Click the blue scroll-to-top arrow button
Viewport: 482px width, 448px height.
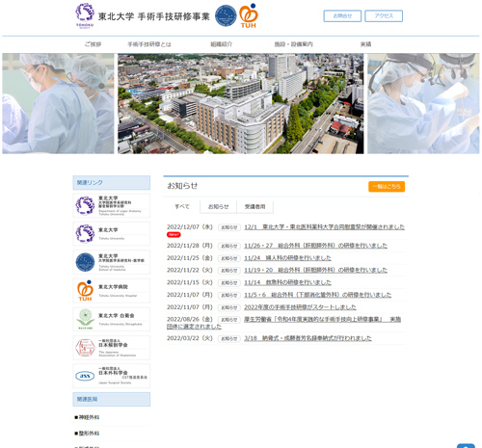pos(466,446)
